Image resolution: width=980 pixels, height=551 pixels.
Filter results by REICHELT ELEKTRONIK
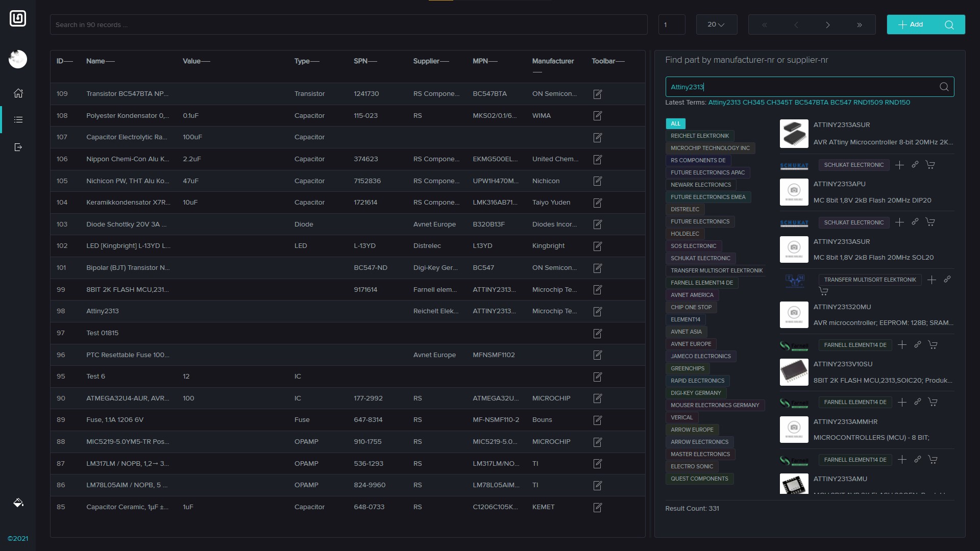(x=700, y=136)
